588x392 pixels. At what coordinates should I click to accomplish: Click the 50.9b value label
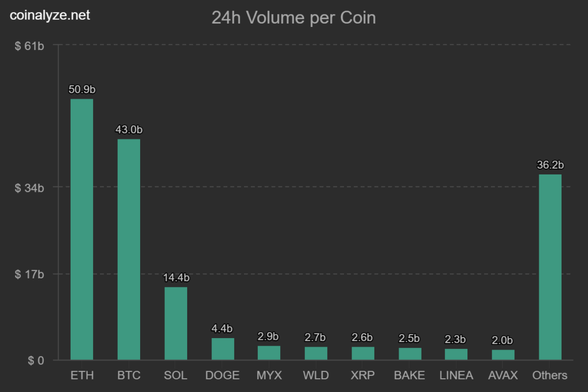coord(82,90)
